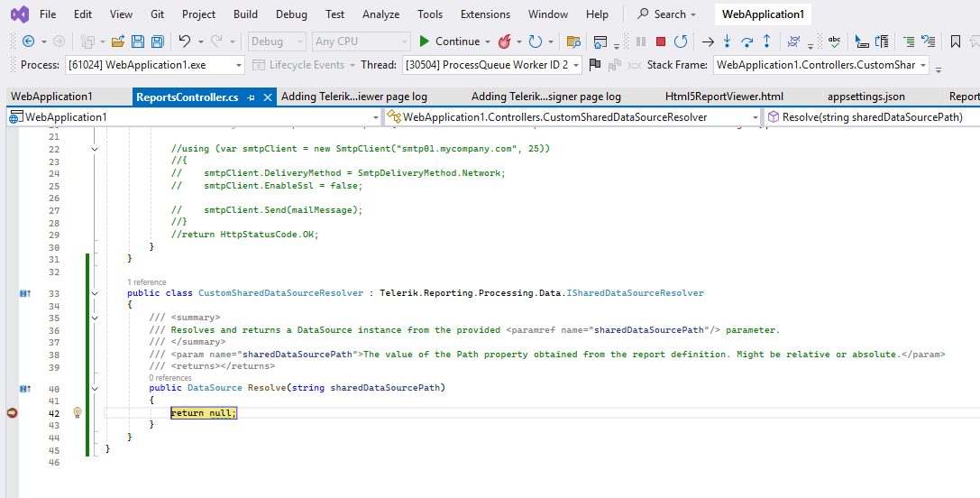Switch to the appsettings.json tab
Screen dimensions: 980x498
click(x=866, y=97)
